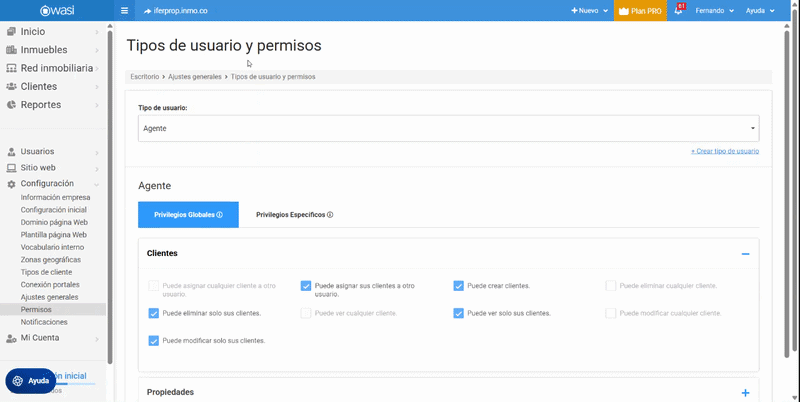Click the floating Ayuda button
Screen dimensions: 800x402
pos(31,381)
